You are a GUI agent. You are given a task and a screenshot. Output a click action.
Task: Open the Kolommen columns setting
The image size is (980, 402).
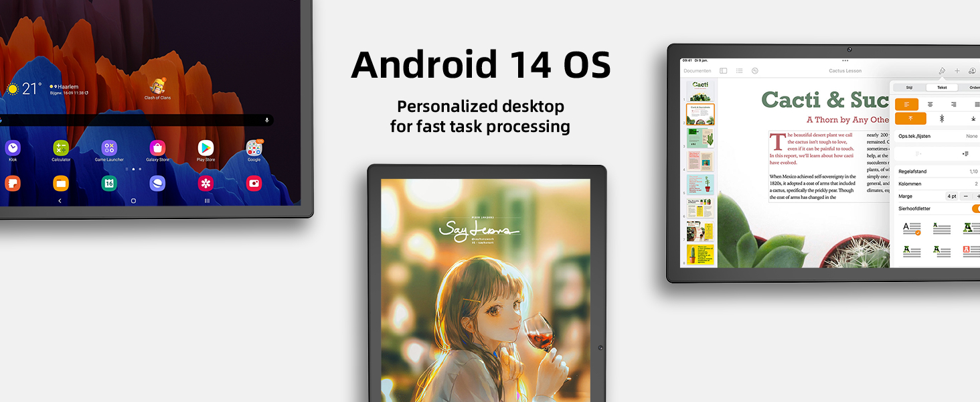pyautogui.click(x=937, y=184)
